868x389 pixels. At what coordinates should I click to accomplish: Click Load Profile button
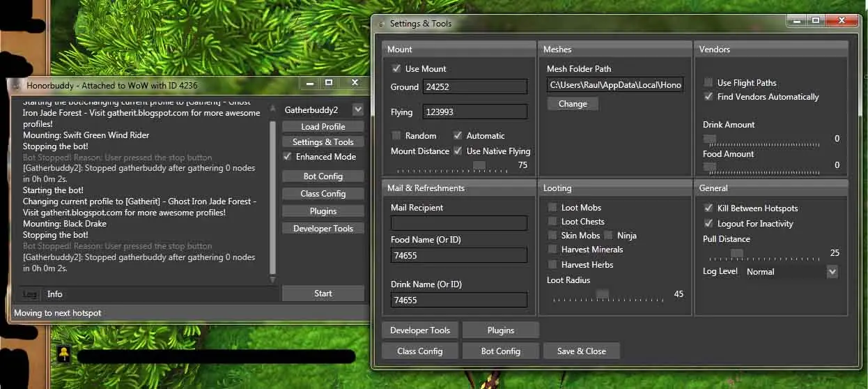pyautogui.click(x=323, y=126)
